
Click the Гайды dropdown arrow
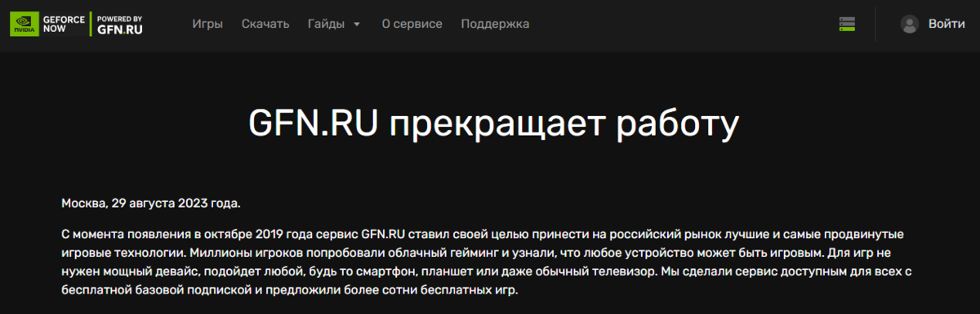coord(356,25)
